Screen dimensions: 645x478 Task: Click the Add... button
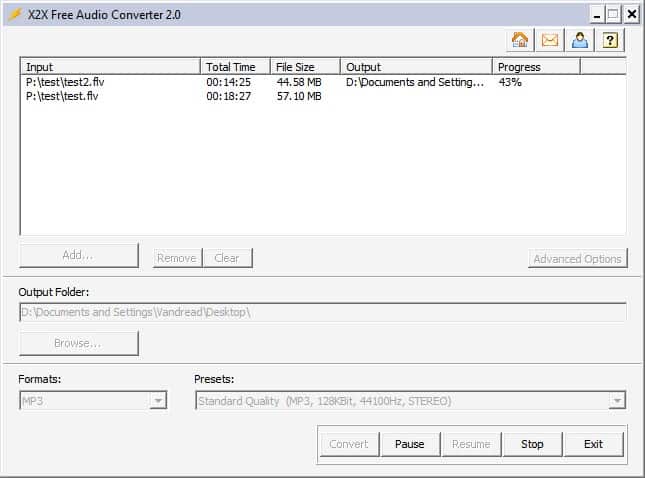click(79, 255)
